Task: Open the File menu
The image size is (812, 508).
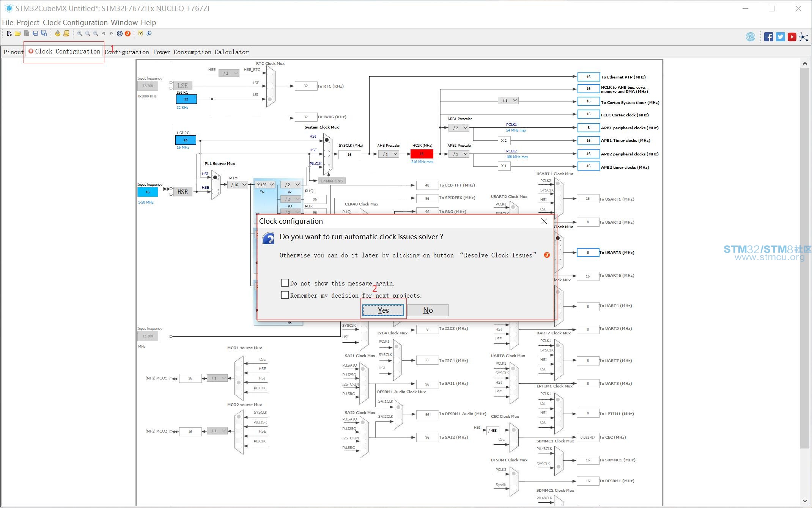Action: click(8, 22)
